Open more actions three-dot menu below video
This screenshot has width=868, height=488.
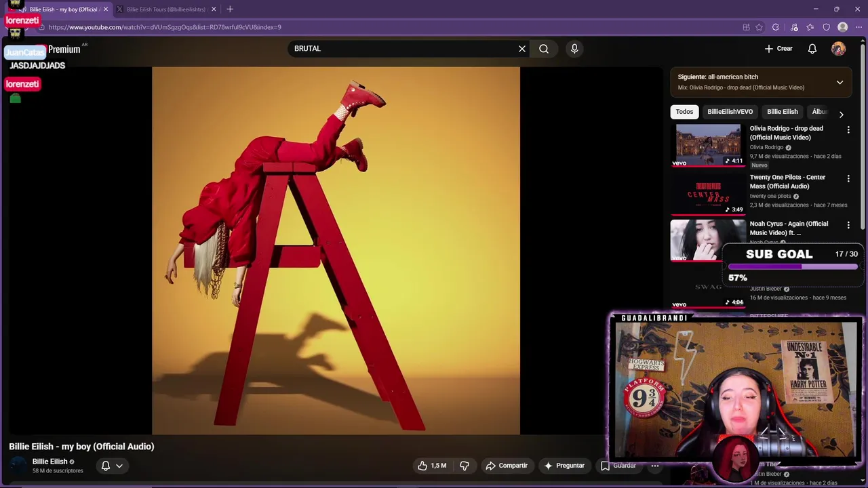[655, 466]
